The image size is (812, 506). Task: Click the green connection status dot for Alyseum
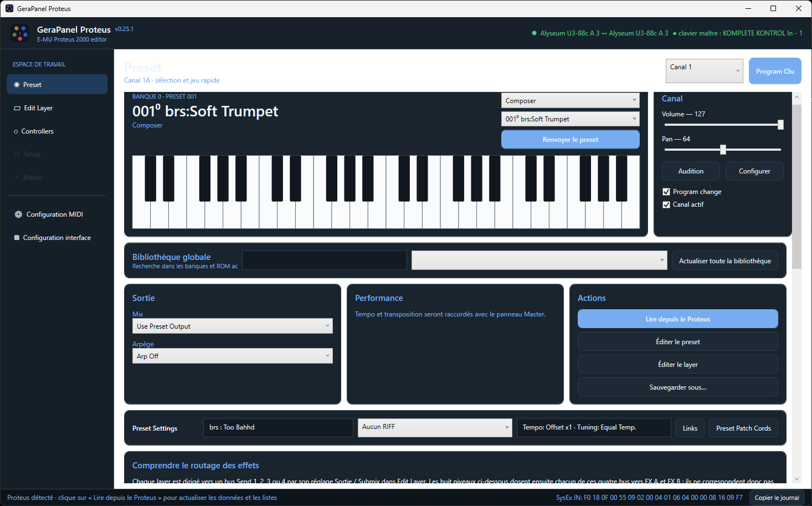click(x=535, y=33)
